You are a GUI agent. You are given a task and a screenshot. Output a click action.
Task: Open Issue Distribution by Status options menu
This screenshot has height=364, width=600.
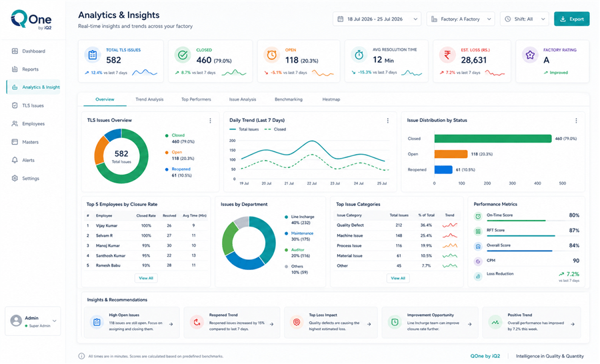576,121
